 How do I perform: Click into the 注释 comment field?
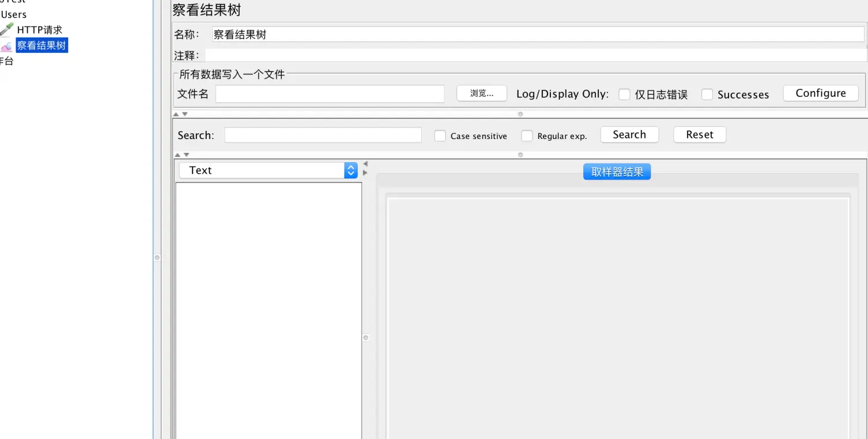point(536,56)
